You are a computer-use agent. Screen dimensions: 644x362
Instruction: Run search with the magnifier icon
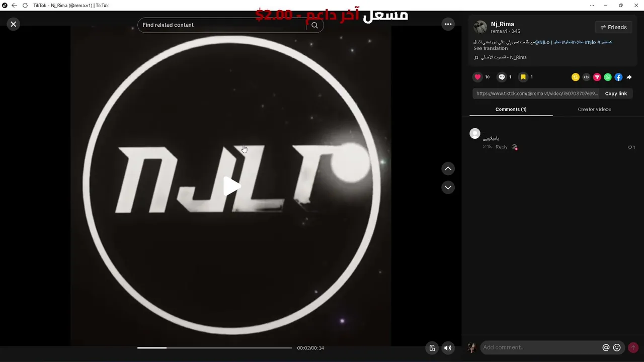click(315, 25)
